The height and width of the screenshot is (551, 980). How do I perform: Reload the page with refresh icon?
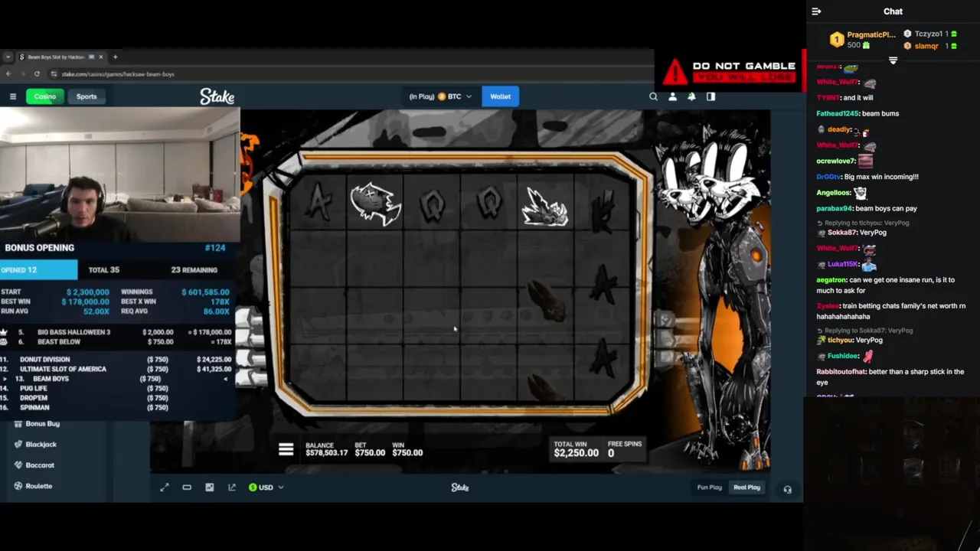tap(37, 74)
